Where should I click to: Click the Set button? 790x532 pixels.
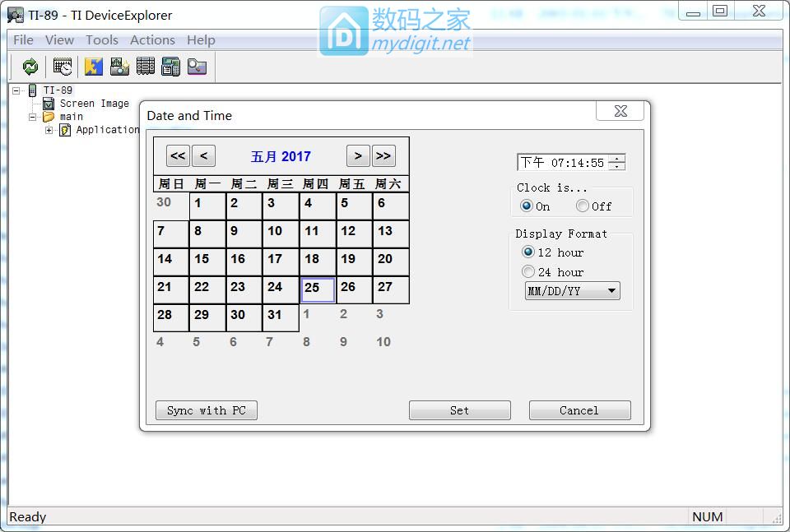pyautogui.click(x=459, y=410)
